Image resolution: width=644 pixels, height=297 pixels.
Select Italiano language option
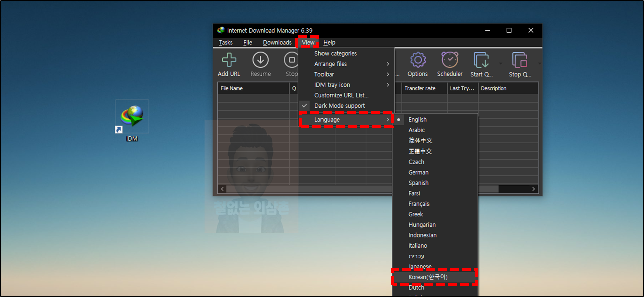[x=435, y=246]
